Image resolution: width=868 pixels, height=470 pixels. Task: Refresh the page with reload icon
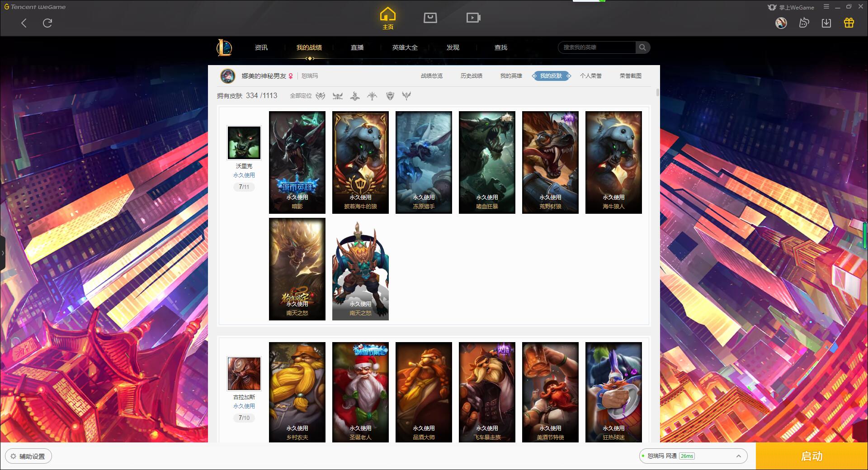pos(47,23)
